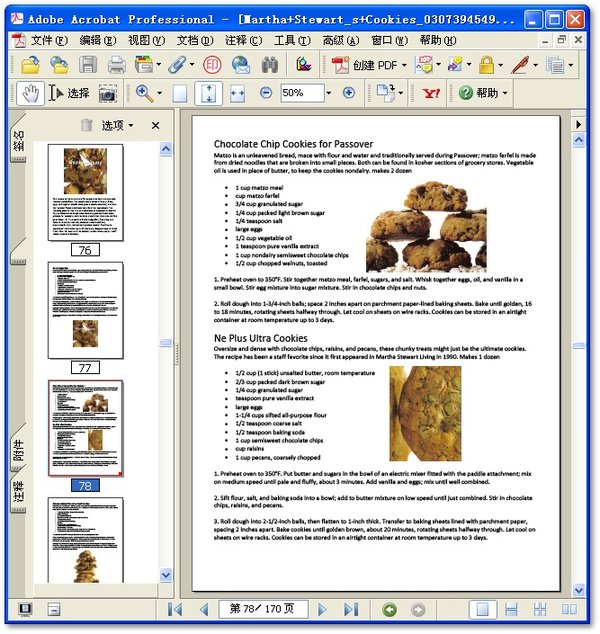600x634 pixels.
Task: Open the 编辑(E) menu
Action: pos(98,40)
